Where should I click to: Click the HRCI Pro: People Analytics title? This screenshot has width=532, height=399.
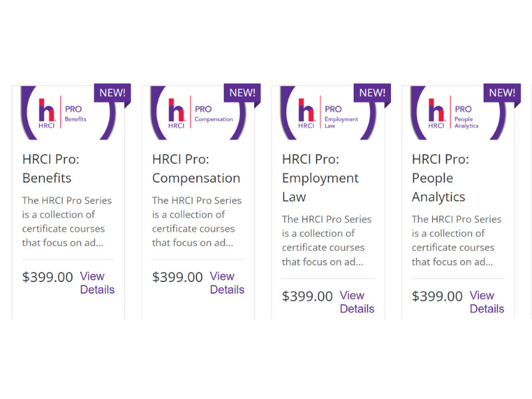[440, 178]
